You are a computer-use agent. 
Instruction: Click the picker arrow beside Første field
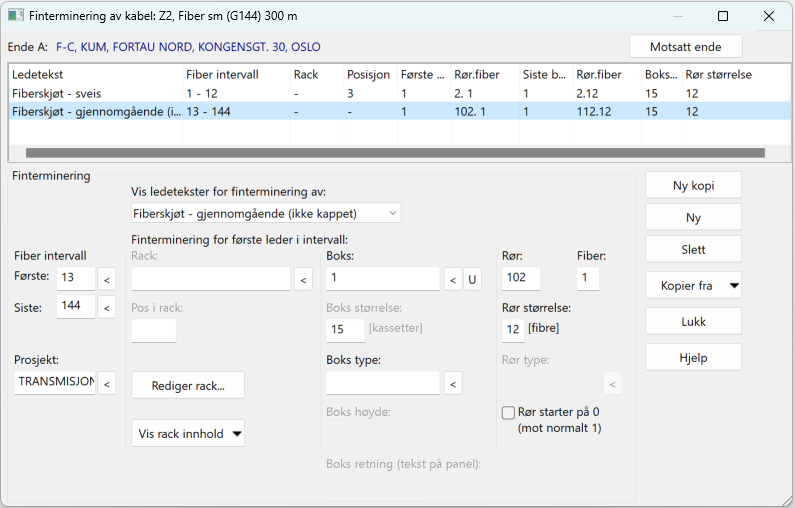[x=106, y=279]
